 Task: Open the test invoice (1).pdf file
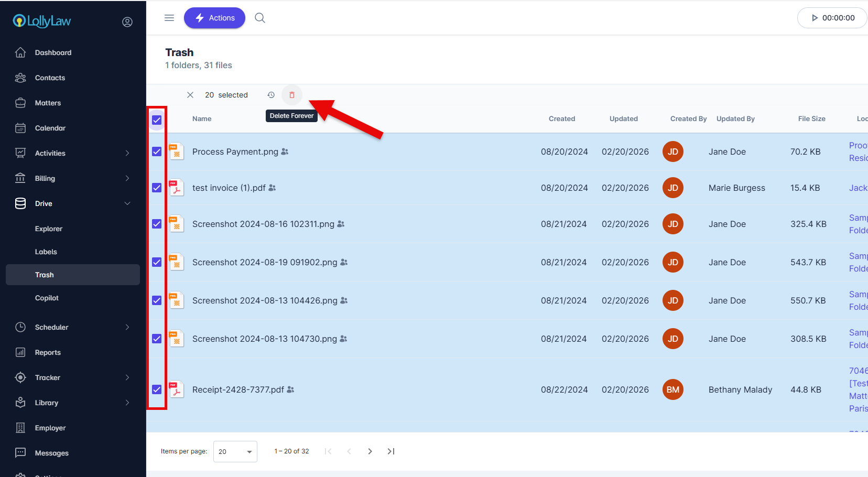[229, 188]
